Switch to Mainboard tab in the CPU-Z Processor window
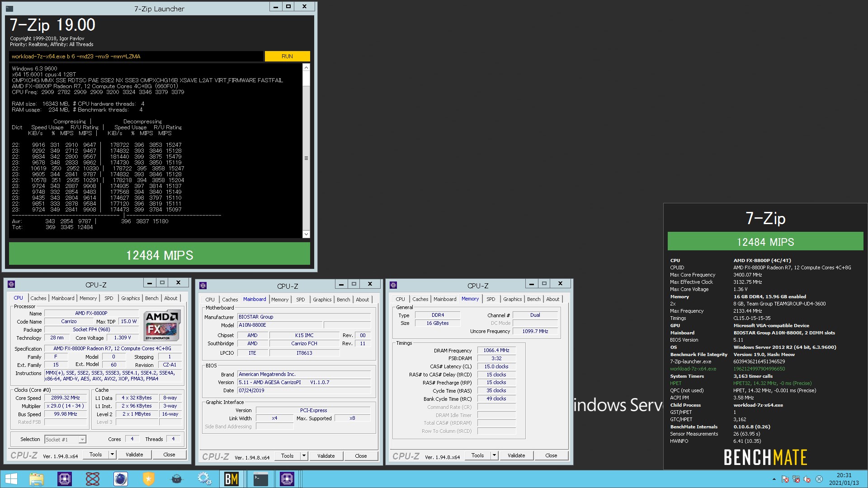Screen dimensions: 868x488 63,298
